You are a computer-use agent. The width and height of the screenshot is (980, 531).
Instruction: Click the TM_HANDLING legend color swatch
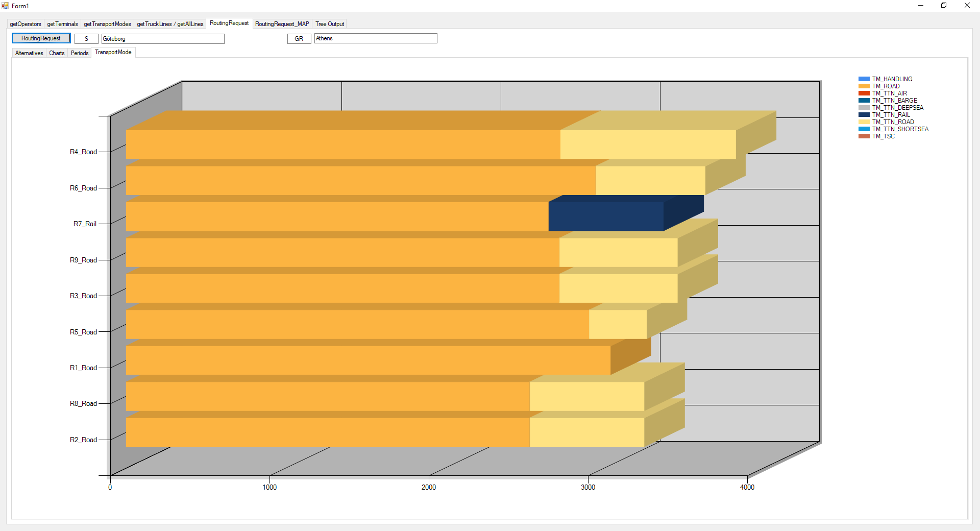pyautogui.click(x=864, y=79)
